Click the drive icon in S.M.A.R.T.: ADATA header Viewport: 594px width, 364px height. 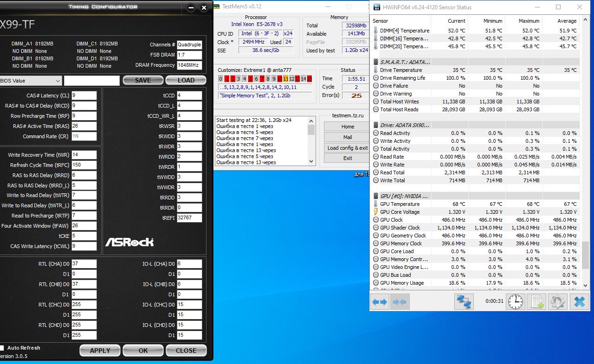(376, 62)
